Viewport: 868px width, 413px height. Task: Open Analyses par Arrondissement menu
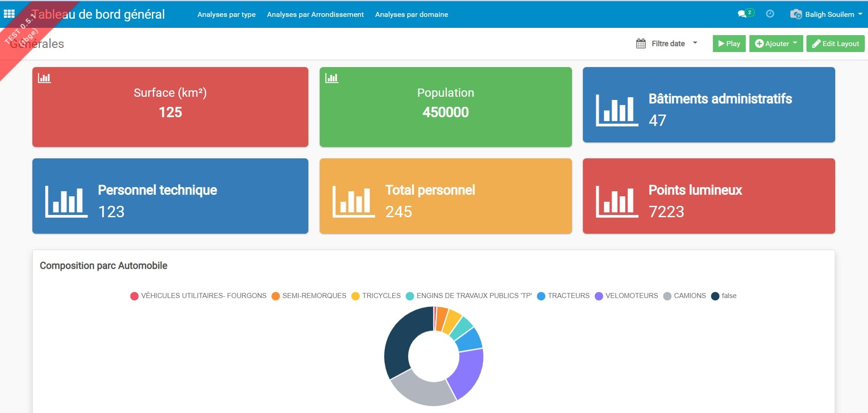coord(316,14)
